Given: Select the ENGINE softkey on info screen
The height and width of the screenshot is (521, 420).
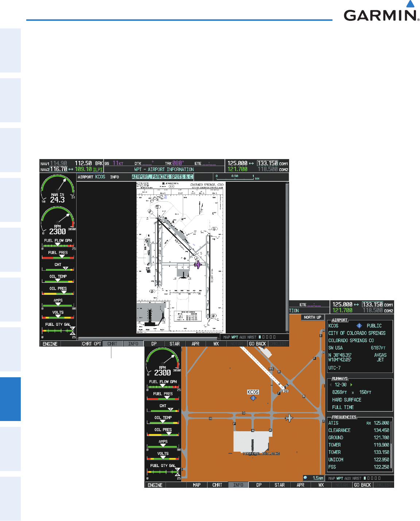Looking at the screenshot, I should tap(155, 485).
